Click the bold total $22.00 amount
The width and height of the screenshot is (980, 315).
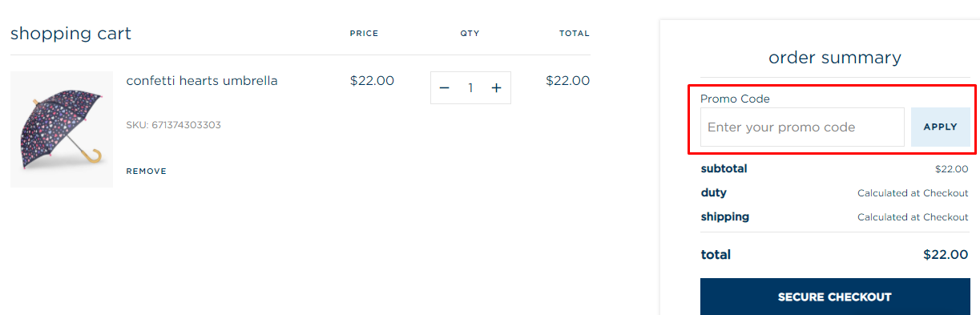click(x=946, y=255)
